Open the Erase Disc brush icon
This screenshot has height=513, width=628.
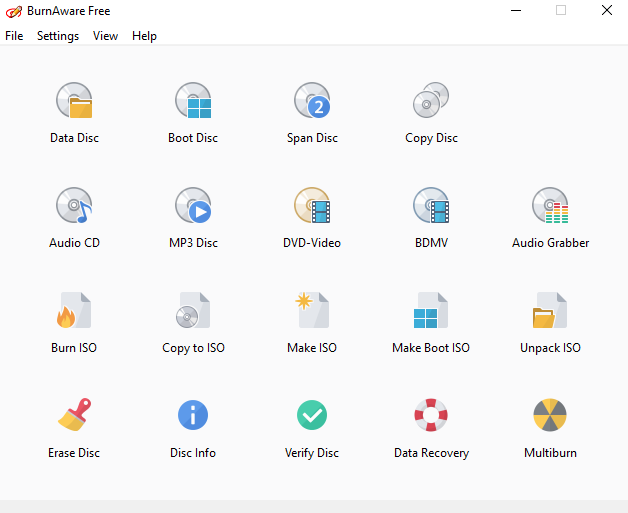(74, 415)
